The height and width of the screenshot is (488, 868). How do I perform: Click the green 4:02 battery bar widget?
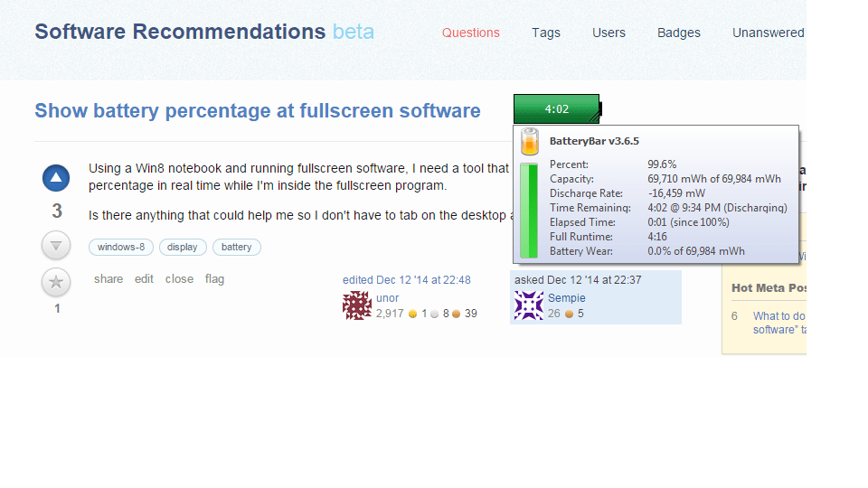point(557,109)
